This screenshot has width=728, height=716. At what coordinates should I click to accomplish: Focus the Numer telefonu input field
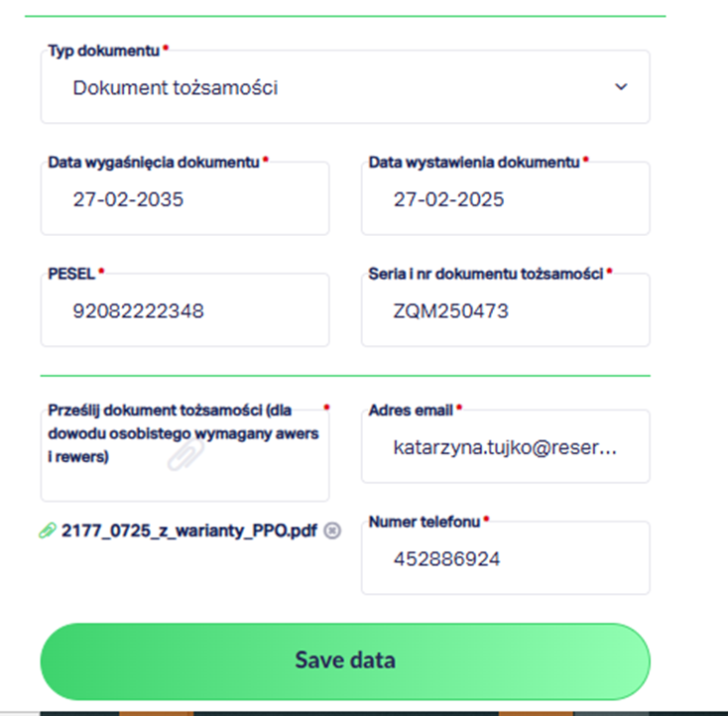pyautogui.click(x=505, y=559)
